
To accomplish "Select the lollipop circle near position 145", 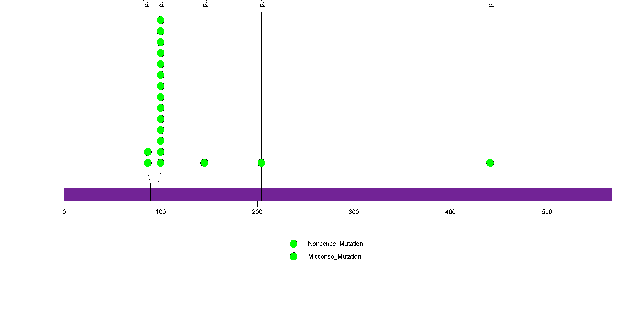I will point(204,163).
